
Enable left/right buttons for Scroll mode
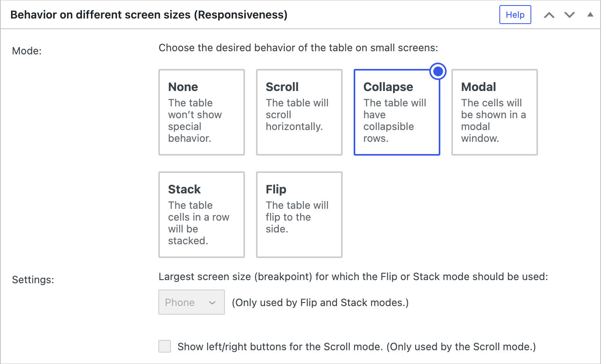click(x=165, y=346)
